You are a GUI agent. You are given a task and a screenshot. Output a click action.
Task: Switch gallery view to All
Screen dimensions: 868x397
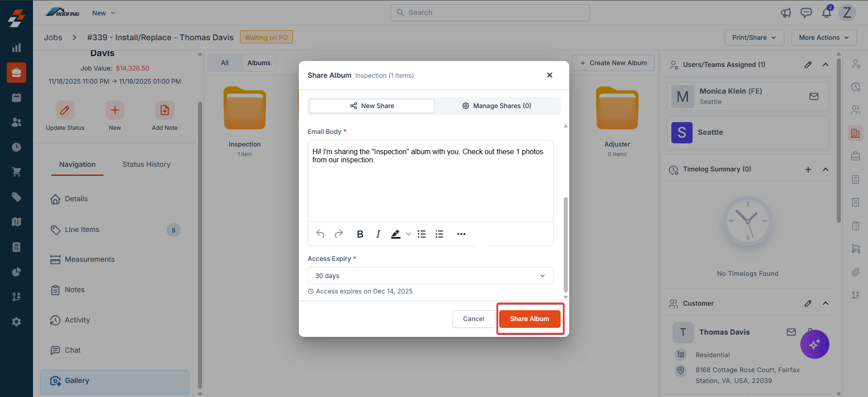225,63
